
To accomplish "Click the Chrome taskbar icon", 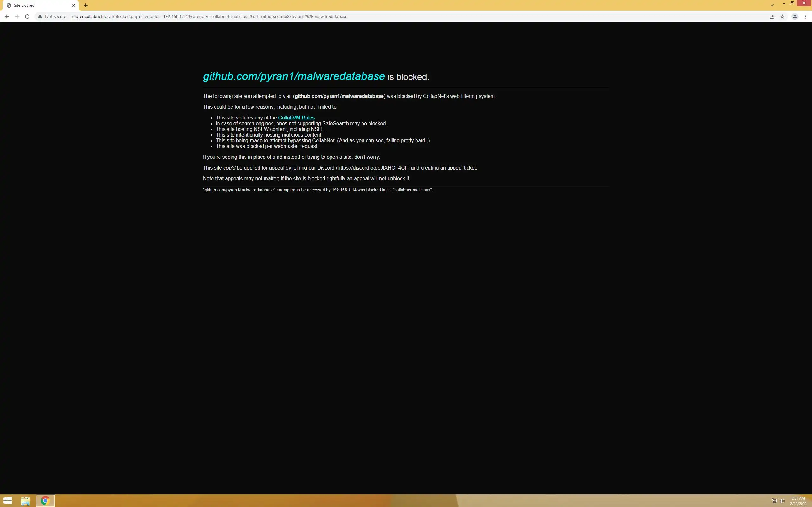I will click(x=45, y=501).
